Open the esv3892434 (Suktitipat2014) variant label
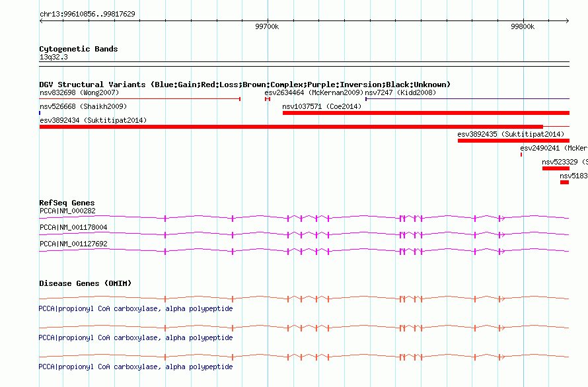588x387 pixels. click(93, 120)
